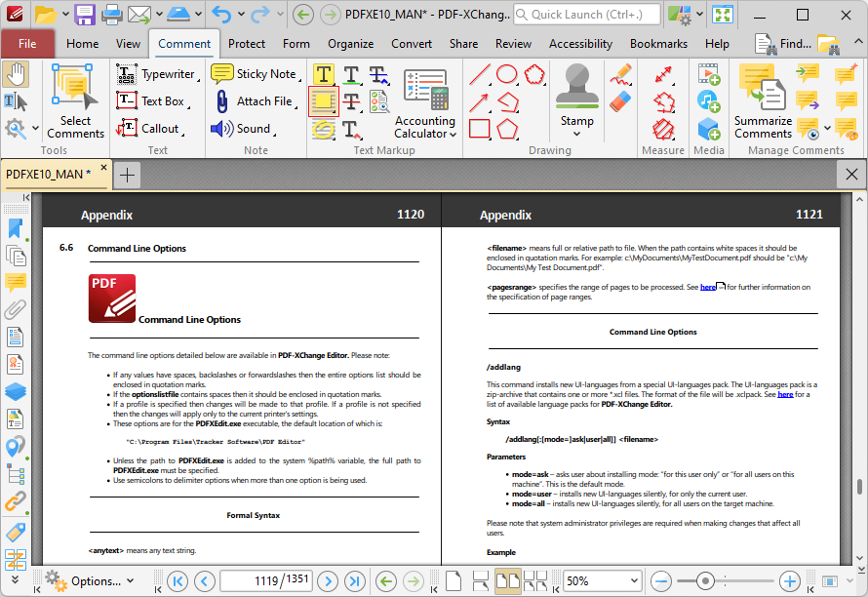Jump to the first page

[x=178, y=581]
